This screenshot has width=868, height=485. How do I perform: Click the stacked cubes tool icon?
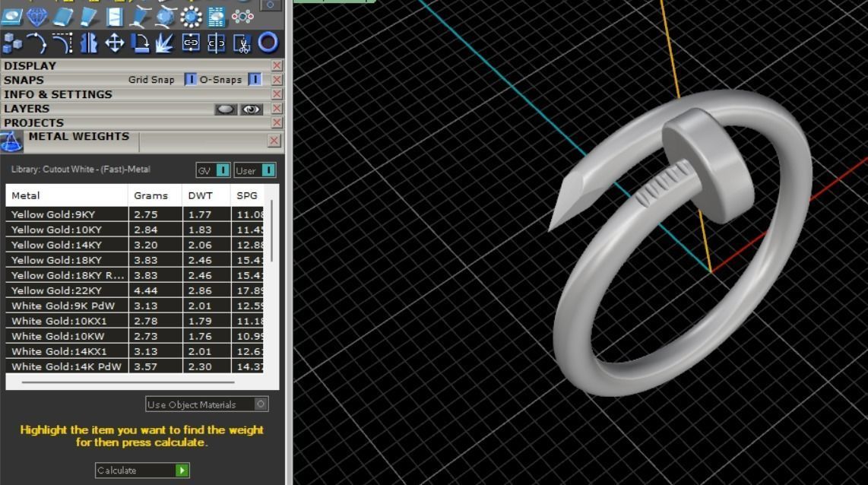[11, 43]
